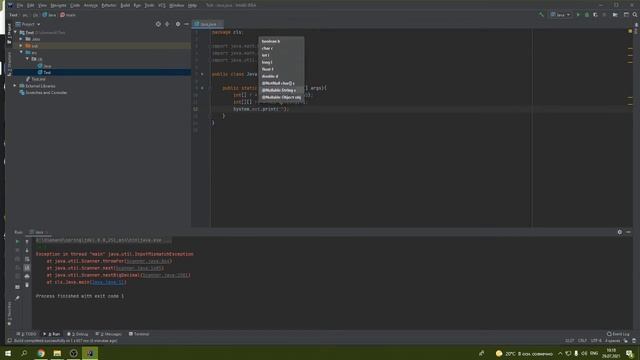Screen dimensions: 640x360
Task: Open the Terminal tool window tab
Action: 139,334
